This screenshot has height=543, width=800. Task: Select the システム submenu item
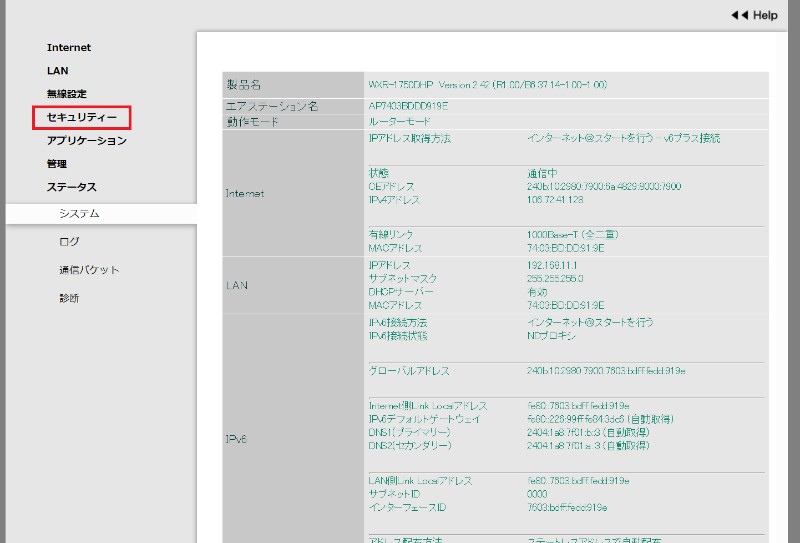click(79, 214)
